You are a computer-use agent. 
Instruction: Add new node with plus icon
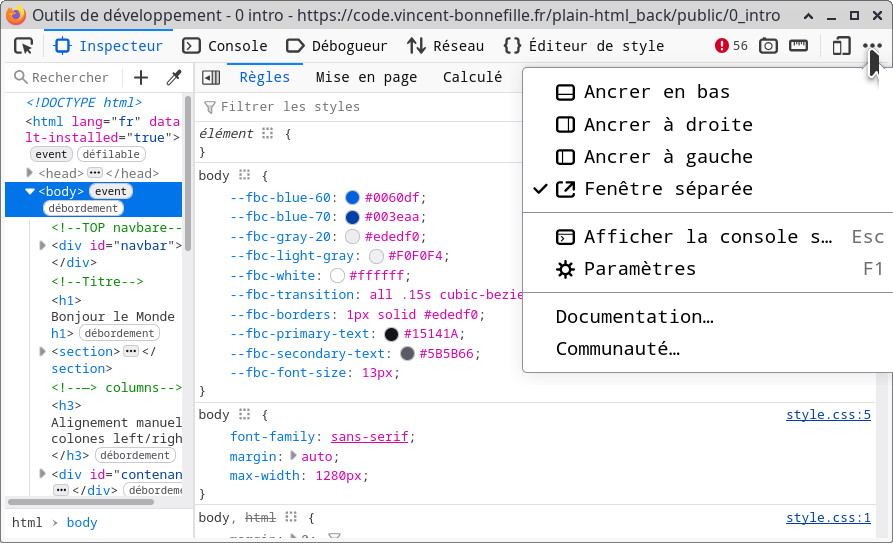coord(141,78)
